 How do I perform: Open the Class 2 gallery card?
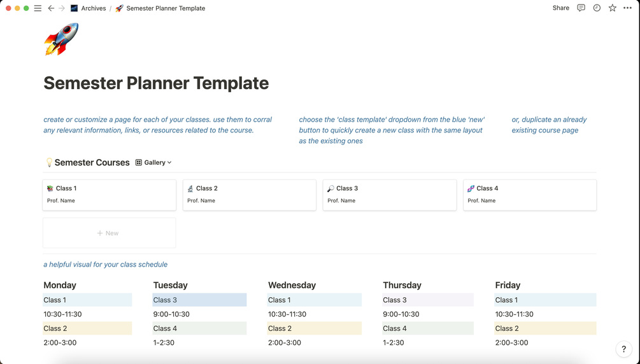250,195
